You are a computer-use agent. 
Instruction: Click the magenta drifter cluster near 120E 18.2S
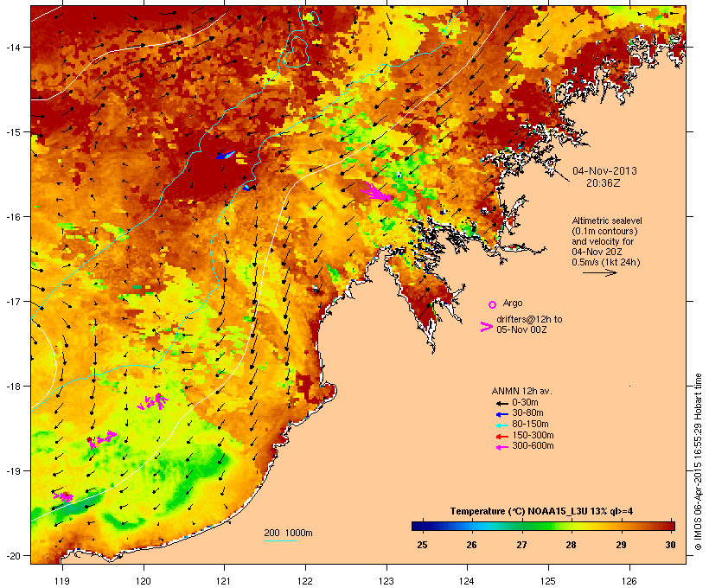tap(153, 402)
